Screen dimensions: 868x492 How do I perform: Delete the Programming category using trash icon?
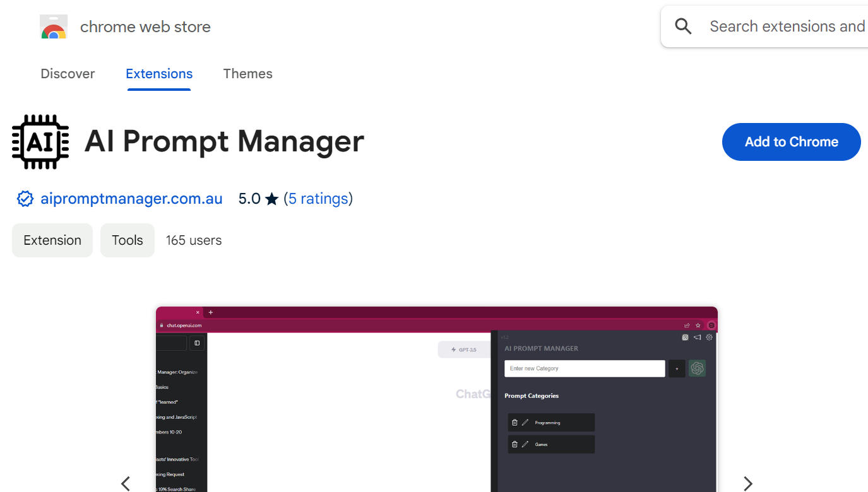coord(514,421)
